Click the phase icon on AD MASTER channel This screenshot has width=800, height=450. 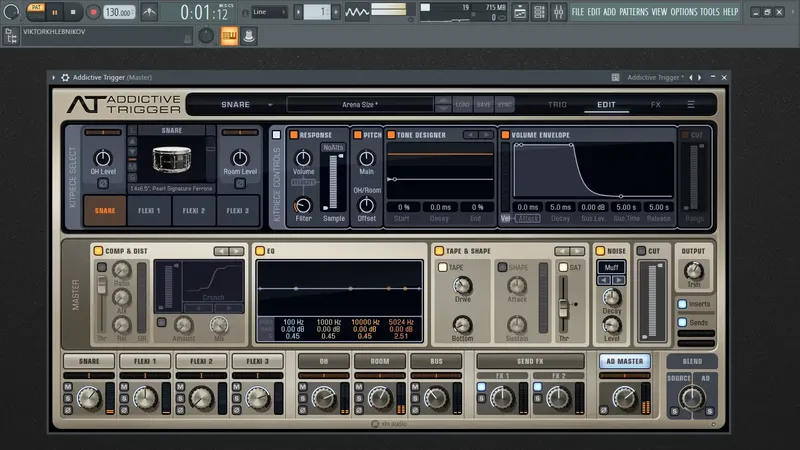[604, 410]
